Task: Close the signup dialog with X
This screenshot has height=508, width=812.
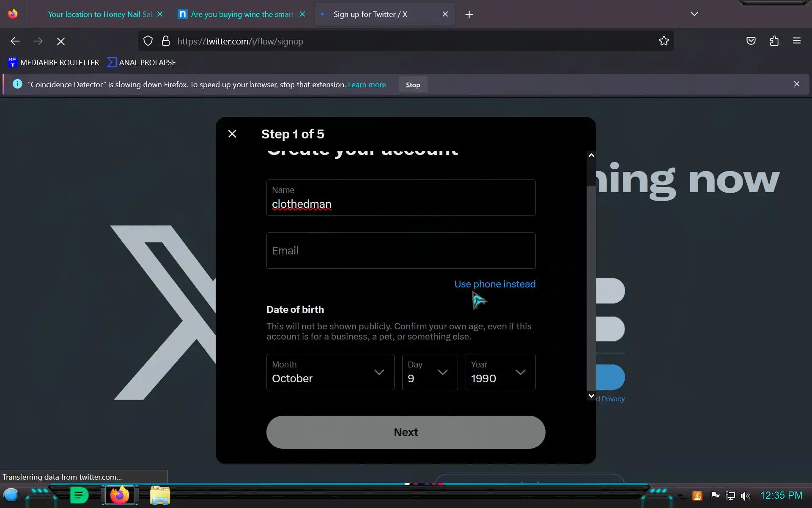Action: (232, 134)
